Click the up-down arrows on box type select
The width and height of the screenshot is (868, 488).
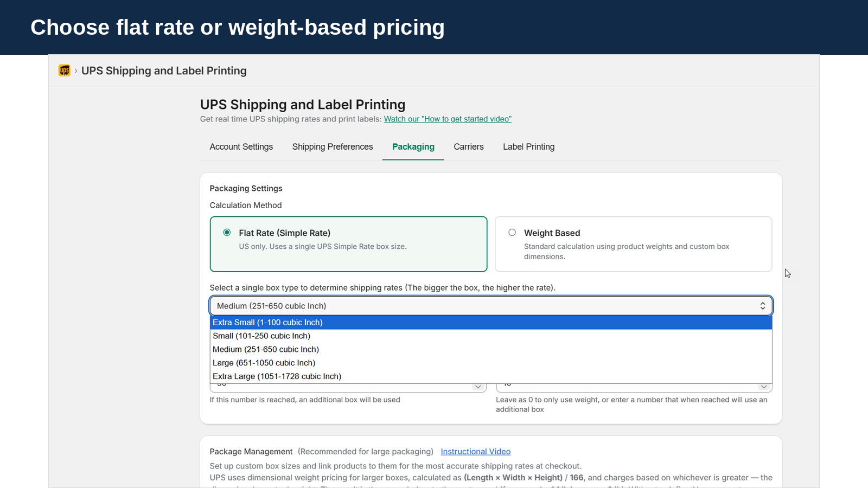pos(762,306)
